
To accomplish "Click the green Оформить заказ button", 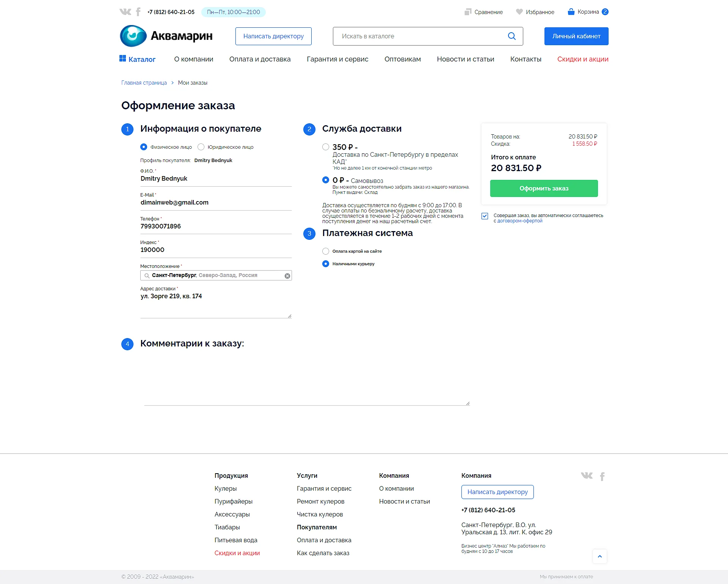I will (x=544, y=188).
